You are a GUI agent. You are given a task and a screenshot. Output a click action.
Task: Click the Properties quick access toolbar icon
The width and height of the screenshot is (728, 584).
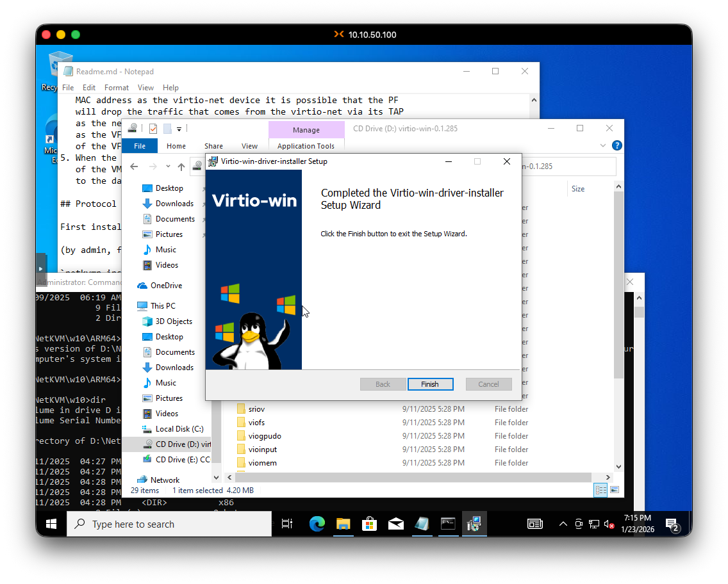click(153, 129)
